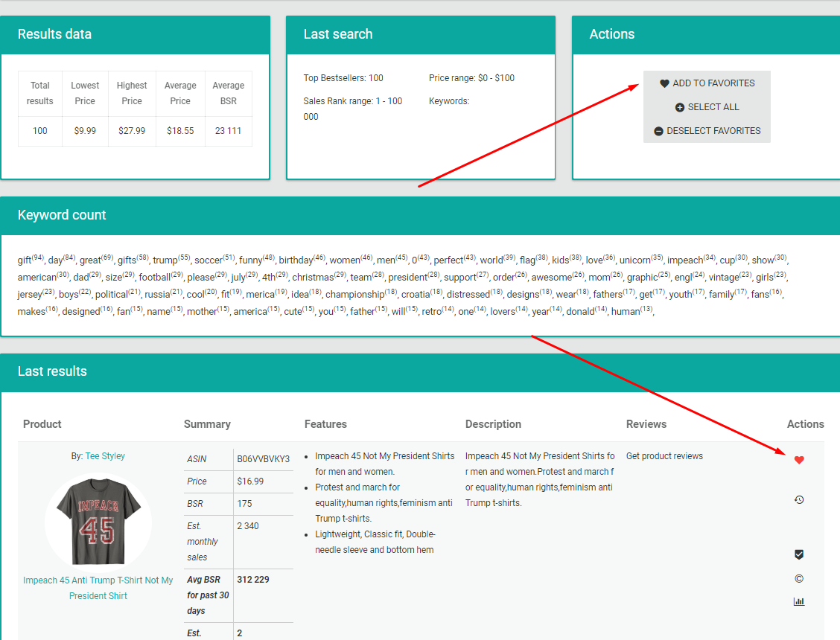Viewport: 840px width, 640px height.
Task: Click the Add to Favorites button
Action: pos(707,83)
